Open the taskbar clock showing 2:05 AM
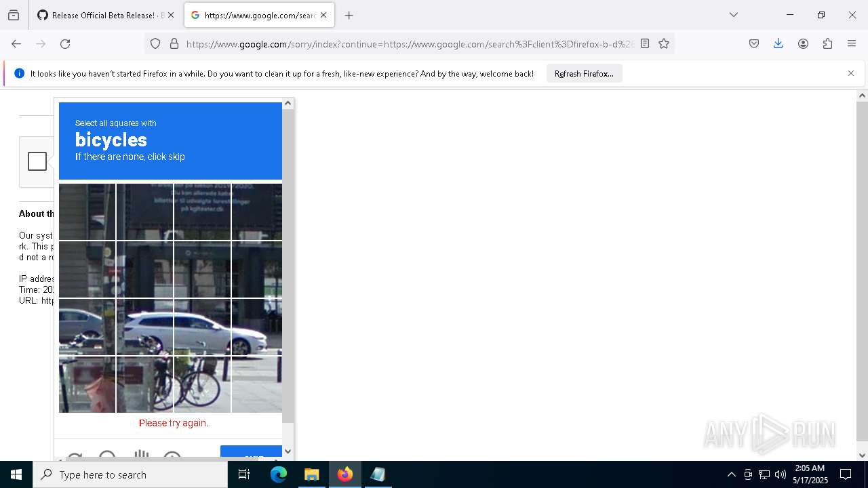Screen dimensions: 868x488 click(810, 474)
